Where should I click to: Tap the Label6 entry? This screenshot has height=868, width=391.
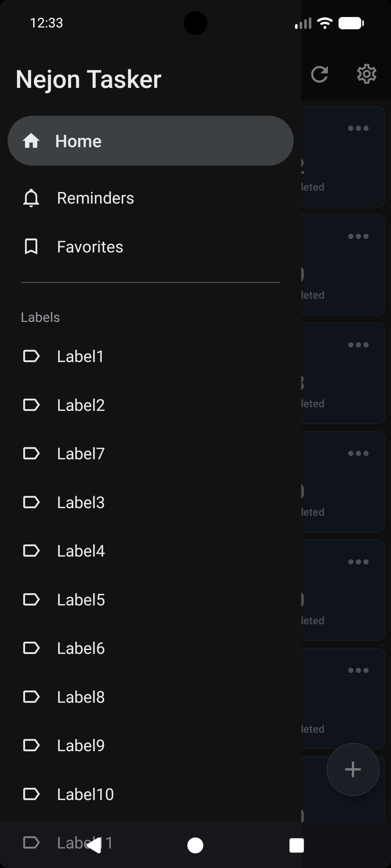(81, 648)
